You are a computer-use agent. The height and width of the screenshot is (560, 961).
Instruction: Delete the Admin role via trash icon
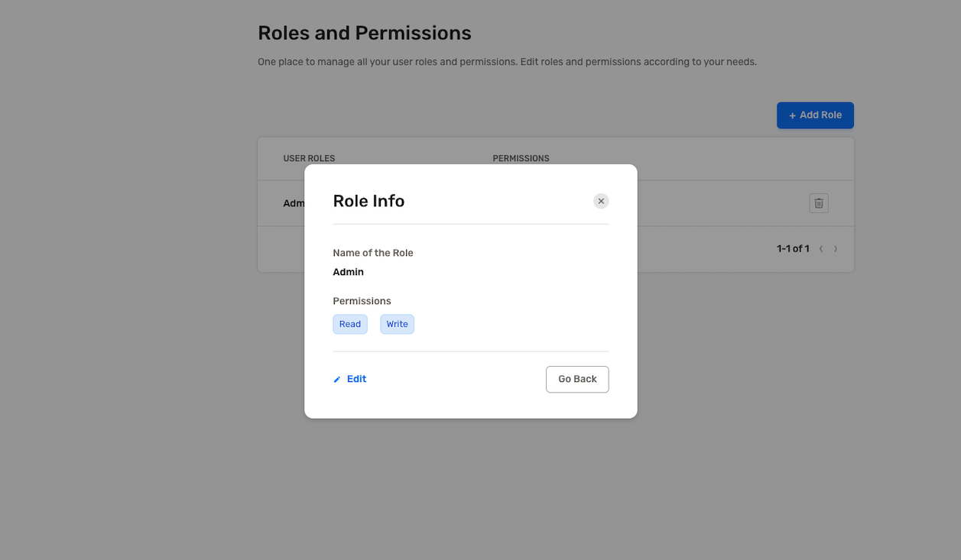click(x=818, y=203)
